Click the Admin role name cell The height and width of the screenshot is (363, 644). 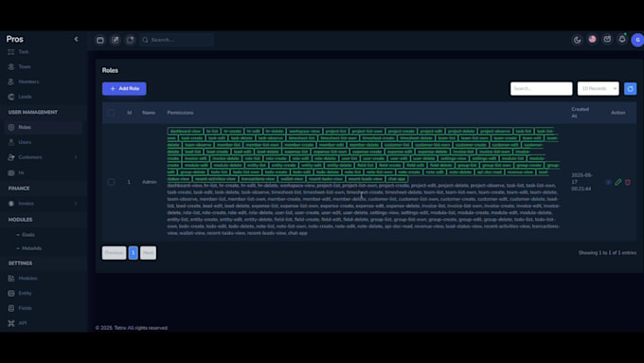click(149, 182)
